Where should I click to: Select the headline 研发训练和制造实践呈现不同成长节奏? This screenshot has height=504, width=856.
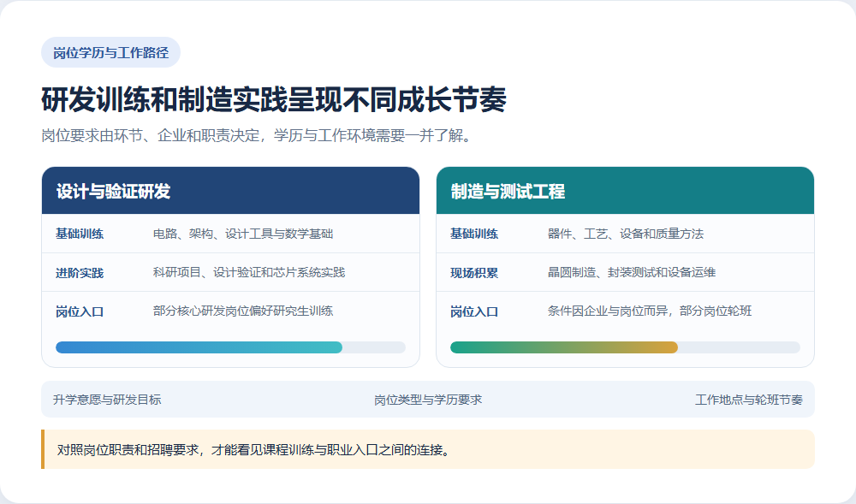pyautogui.click(x=274, y=99)
